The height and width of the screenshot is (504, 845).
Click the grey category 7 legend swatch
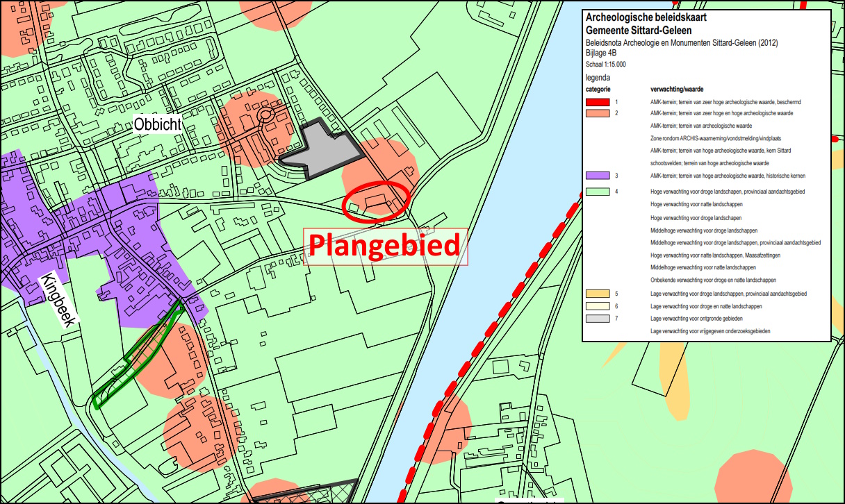[x=598, y=319]
